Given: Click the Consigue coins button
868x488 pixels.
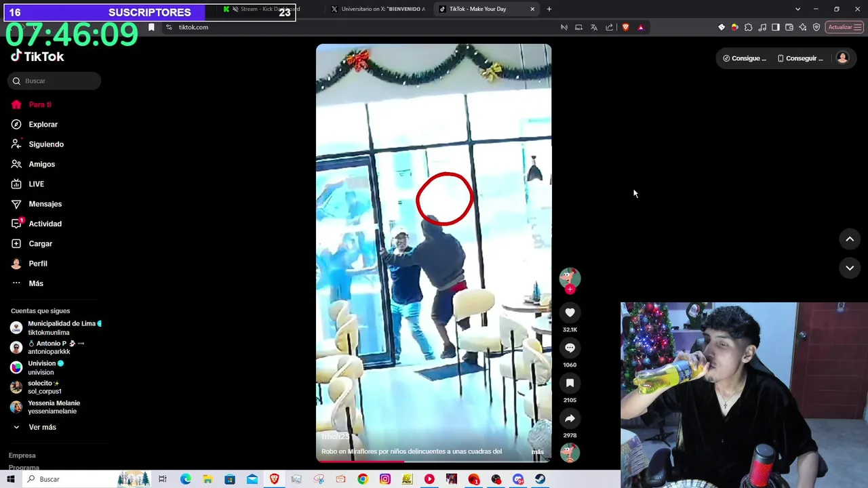Looking at the screenshot, I should click(745, 58).
